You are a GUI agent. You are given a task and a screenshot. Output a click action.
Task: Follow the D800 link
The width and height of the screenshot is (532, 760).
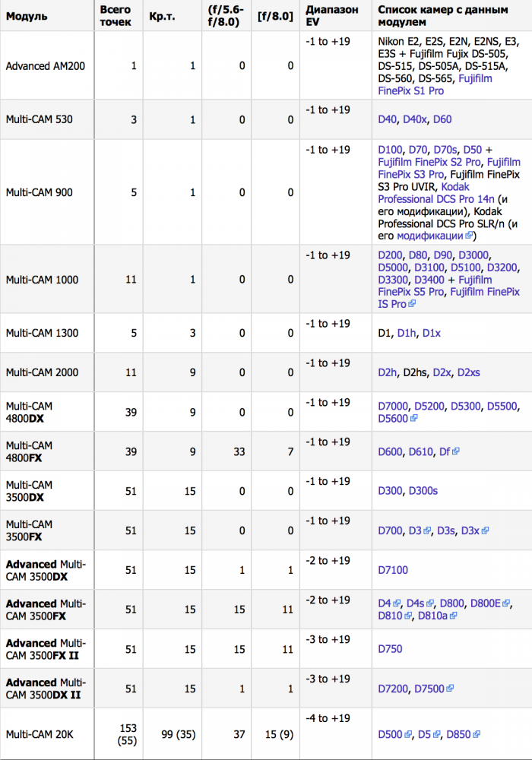[452, 603]
